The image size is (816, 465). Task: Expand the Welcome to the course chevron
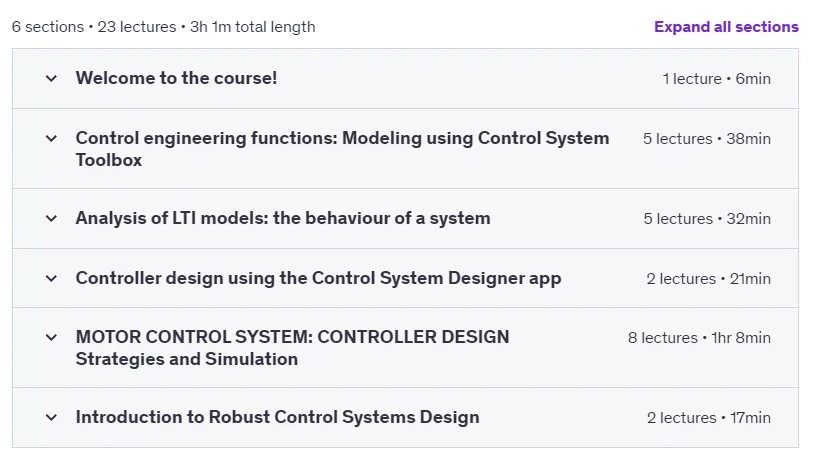tap(51, 79)
